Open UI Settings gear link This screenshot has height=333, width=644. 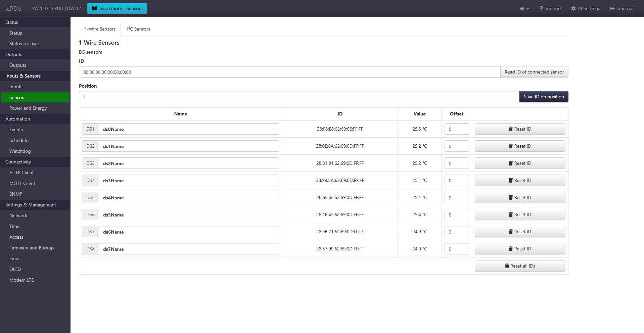click(x=586, y=8)
